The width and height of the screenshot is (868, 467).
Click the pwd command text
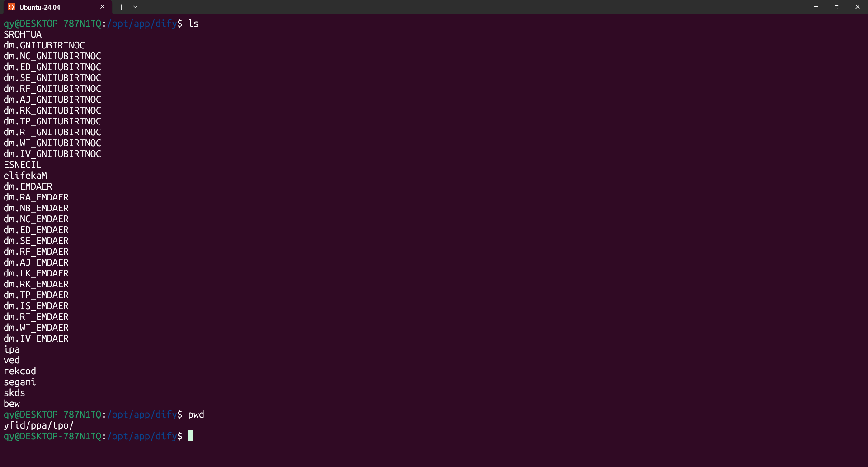(196, 415)
